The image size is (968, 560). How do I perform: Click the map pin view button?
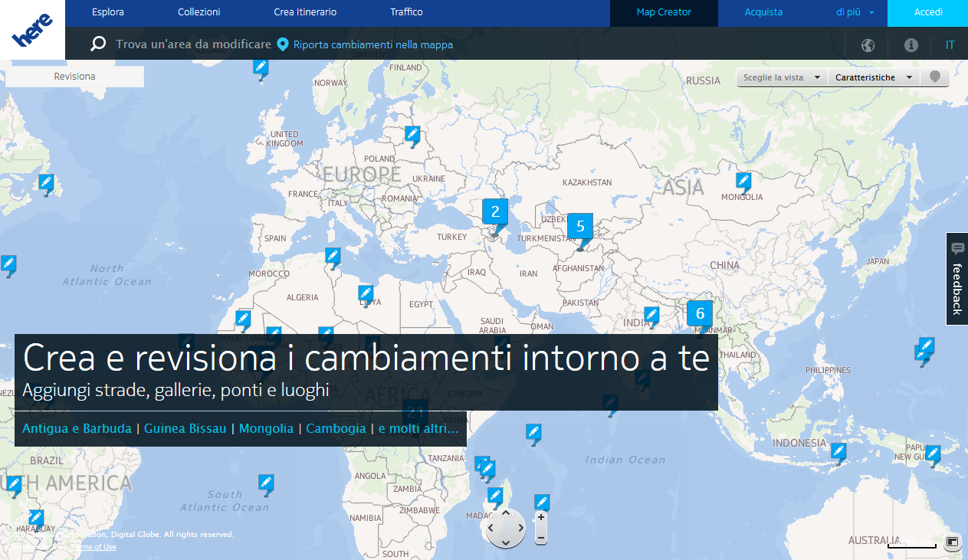[x=935, y=77]
